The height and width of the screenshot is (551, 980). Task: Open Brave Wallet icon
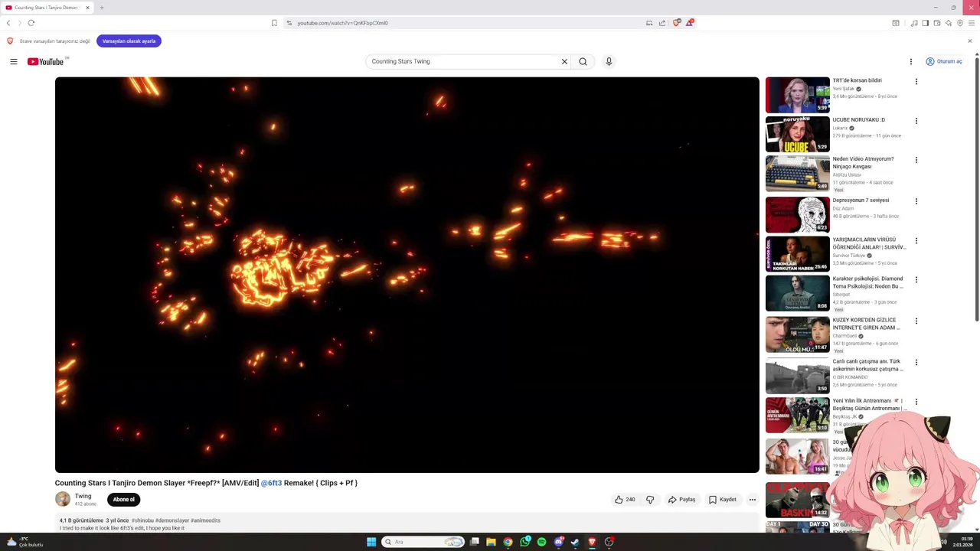pyautogui.click(x=936, y=23)
